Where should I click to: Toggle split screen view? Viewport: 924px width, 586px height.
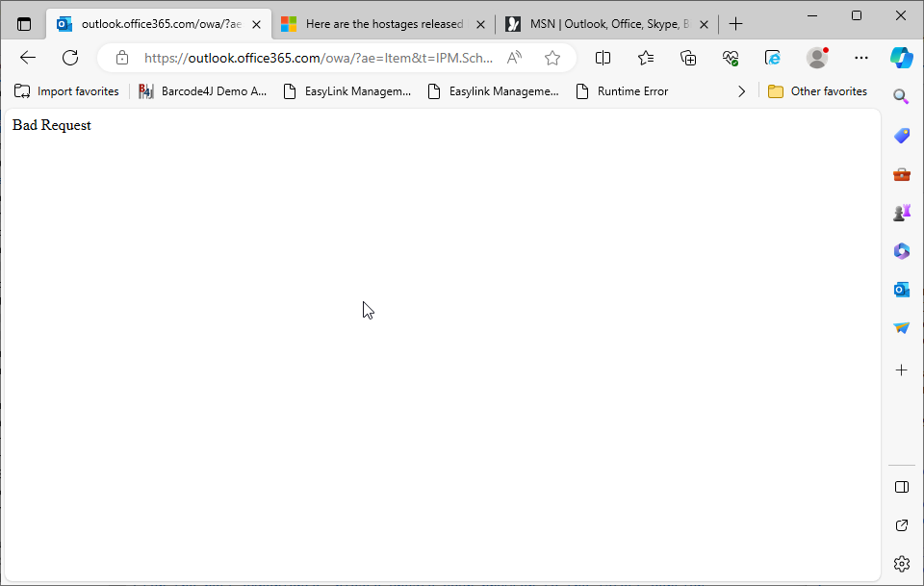pos(603,58)
